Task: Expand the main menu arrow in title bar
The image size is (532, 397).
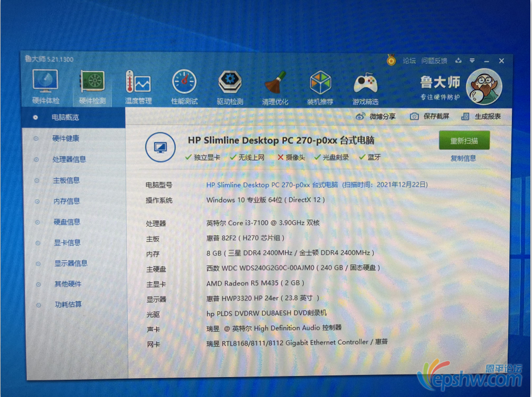Action: 472,60
